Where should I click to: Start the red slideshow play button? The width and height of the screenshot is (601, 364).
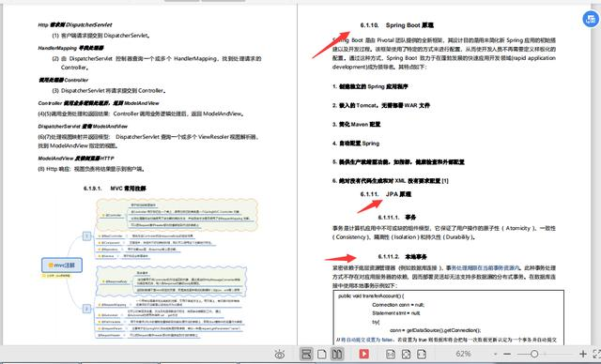[x=363, y=354]
